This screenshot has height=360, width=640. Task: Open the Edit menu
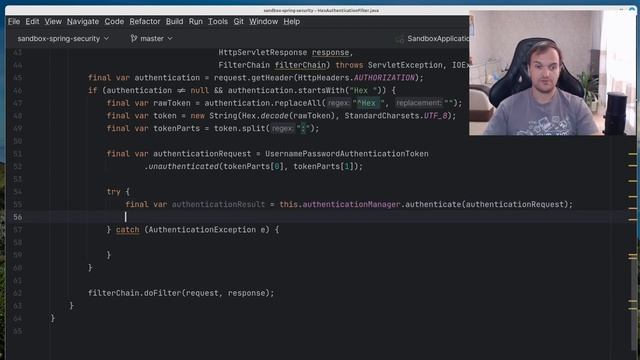(x=32, y=22)
